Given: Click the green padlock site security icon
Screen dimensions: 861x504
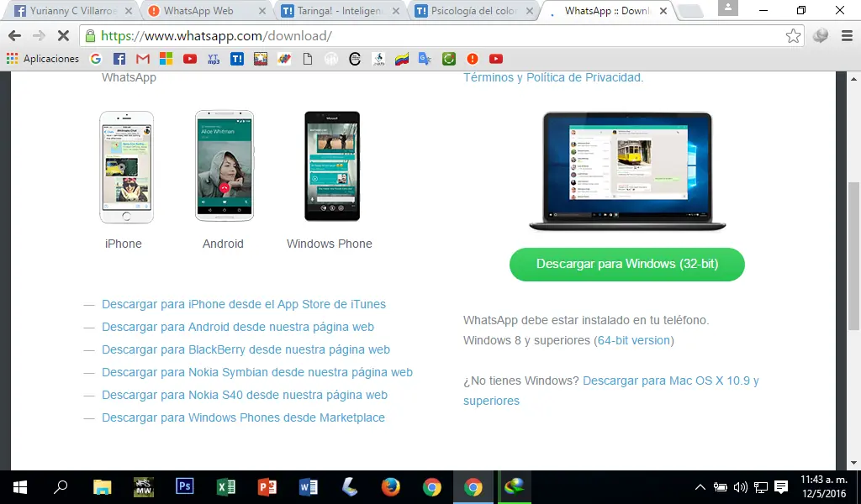Looking at the screenshot, I should [x=90, y=35].
